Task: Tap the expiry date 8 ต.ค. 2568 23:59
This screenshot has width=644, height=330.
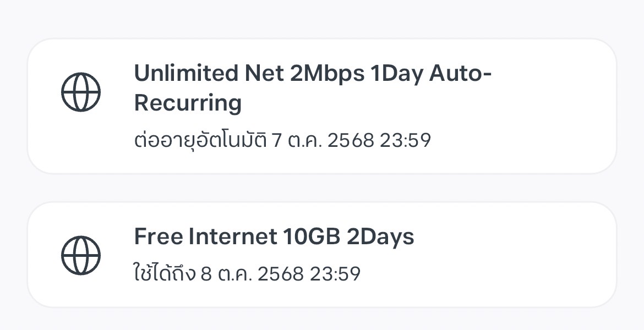Action: (x=280, y=273)
